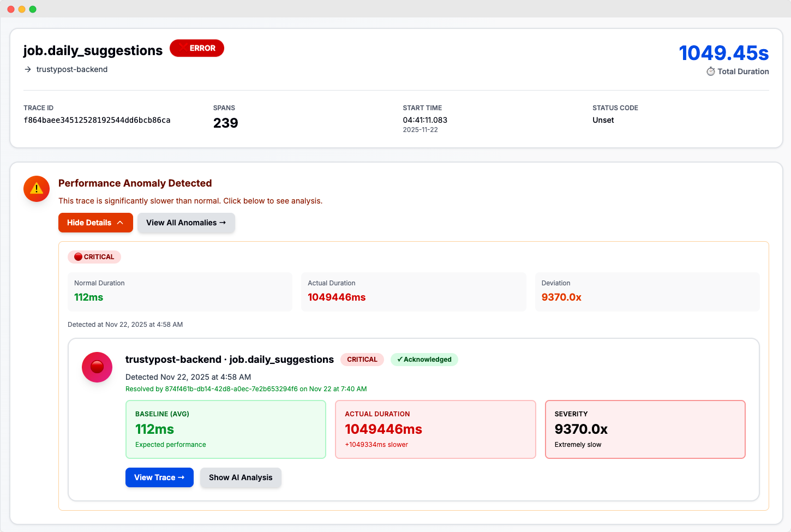Click the arrow icon before trustypost-backend
This screenshot has height=532, width=791.
click(x=27, y=69)
